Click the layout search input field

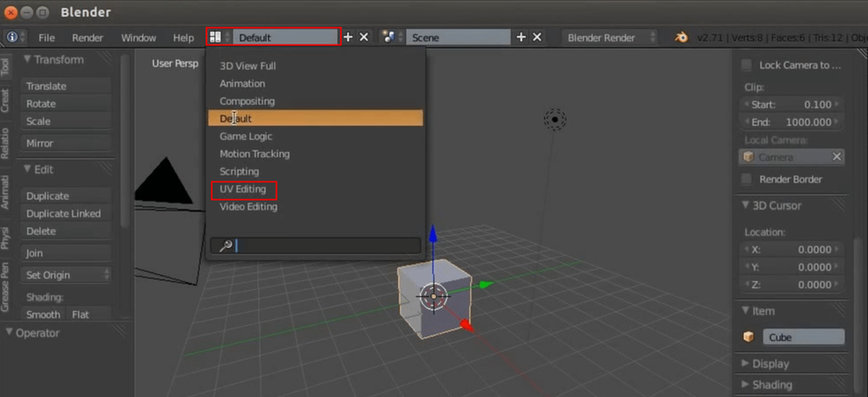point(315,246)
